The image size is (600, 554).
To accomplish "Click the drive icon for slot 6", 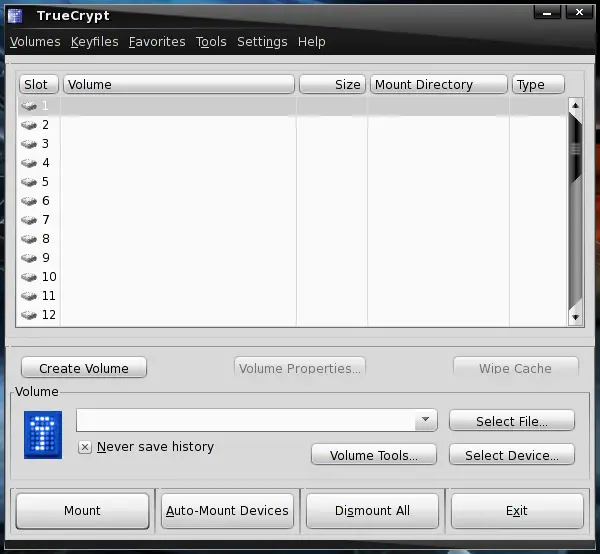I will pos(29,201).
